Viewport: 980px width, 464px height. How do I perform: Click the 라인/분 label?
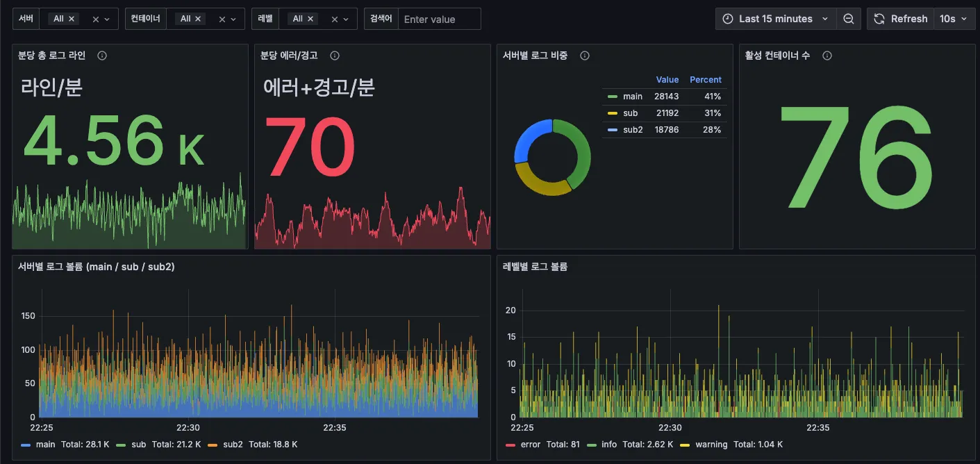pos(53,87)
